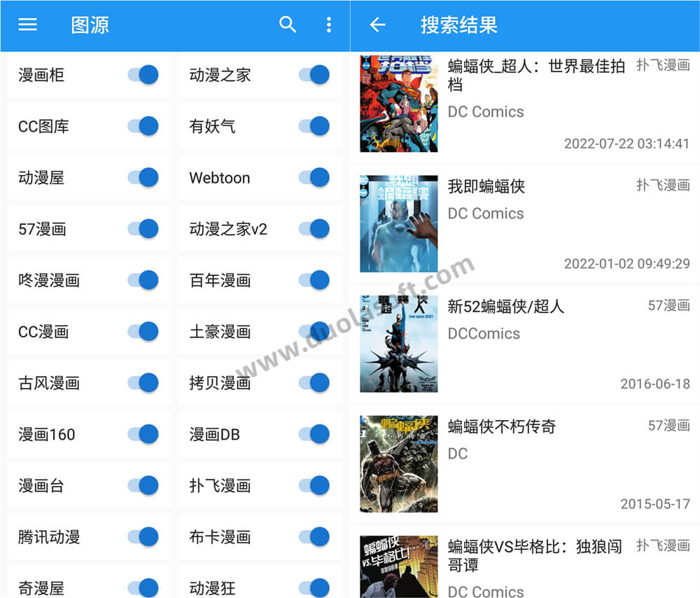
Task: Click the 图源 page title
Action: tap(90, 25)
